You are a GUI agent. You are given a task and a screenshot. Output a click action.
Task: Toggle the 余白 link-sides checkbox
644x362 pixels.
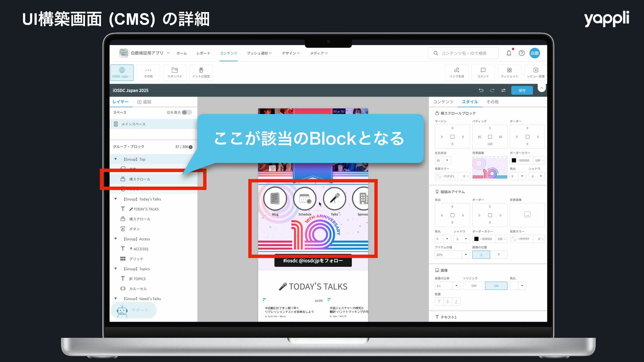coord(452,215)
